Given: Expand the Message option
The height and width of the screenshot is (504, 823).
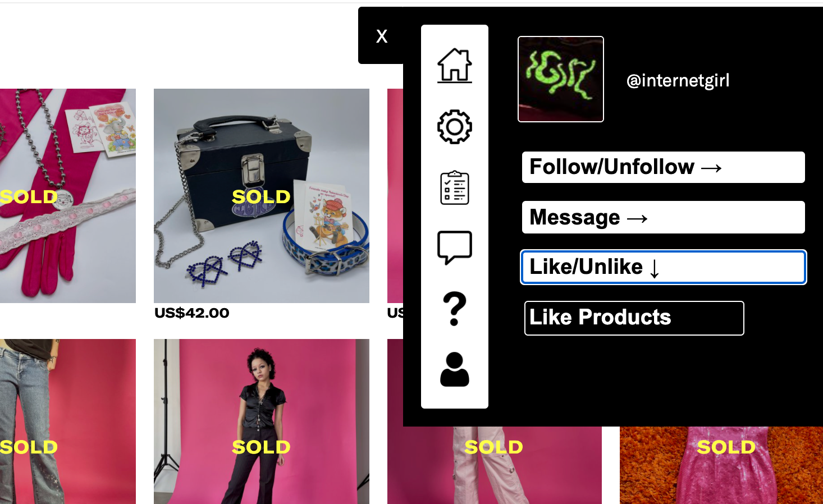Looking at the screenshot, I should (x=664, y=217).
